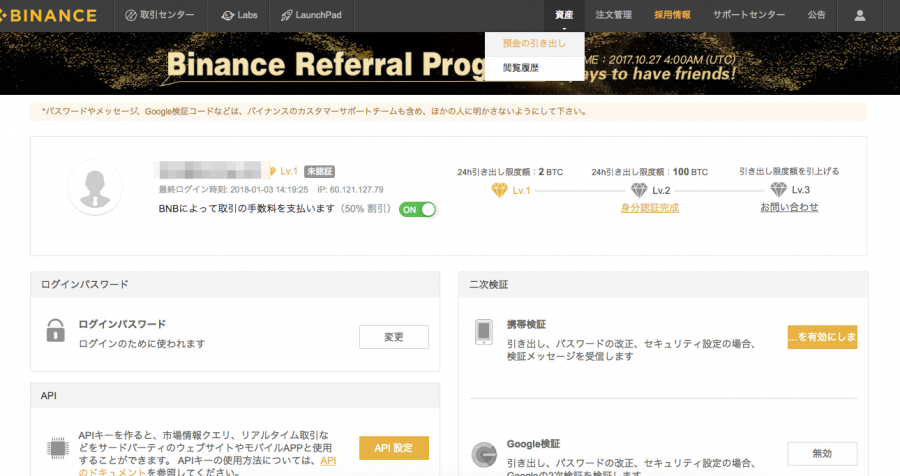
Task: Click the grey Lv.2 diamond icon
Action: (x=639, y=190)
